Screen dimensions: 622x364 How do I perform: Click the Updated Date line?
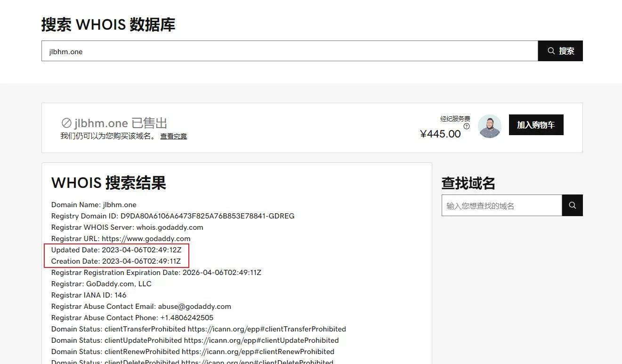(x=116, y=250)
